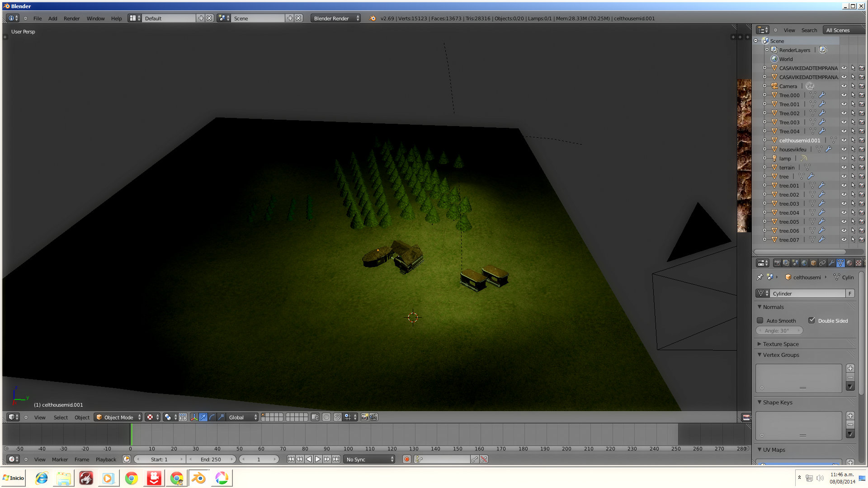This screenshot has width=868, height=488.
Task: Open the timeline Marker menu
Action: (x=60, y=459)
